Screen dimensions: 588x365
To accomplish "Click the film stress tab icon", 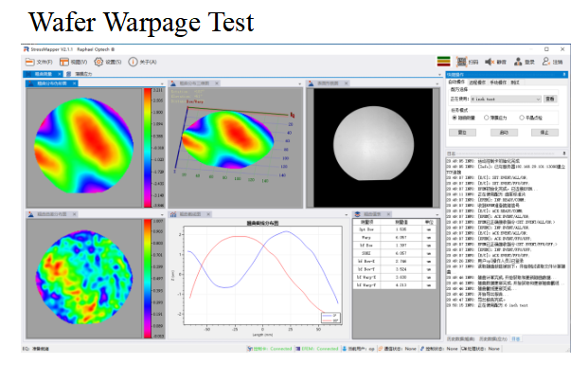I will [x=68, y=74].
